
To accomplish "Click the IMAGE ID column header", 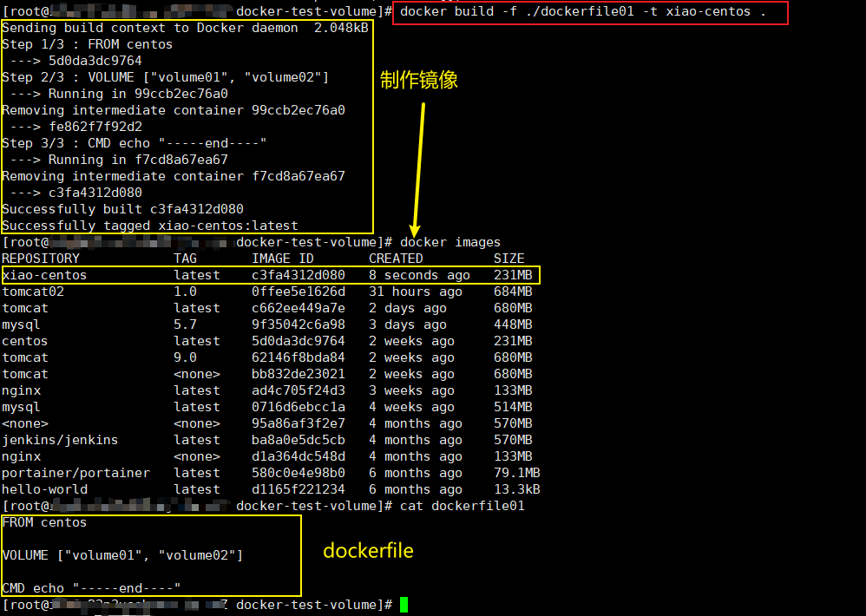I will click(283, 259).
